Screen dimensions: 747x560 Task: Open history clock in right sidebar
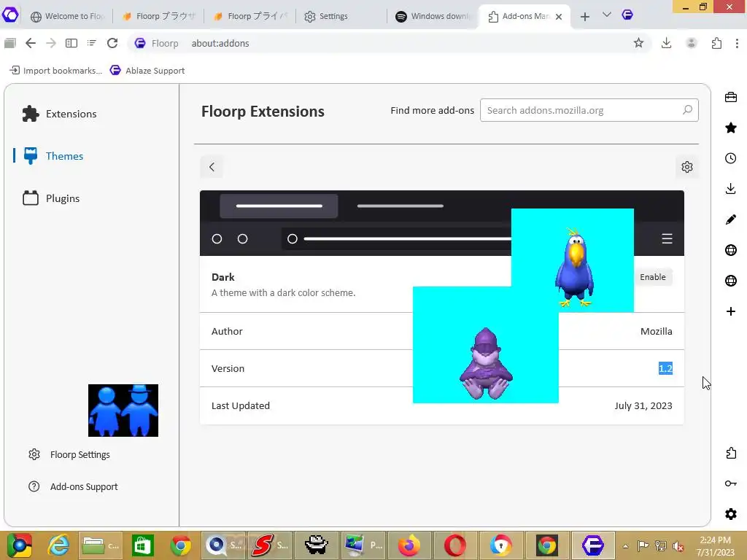(731, 158)
